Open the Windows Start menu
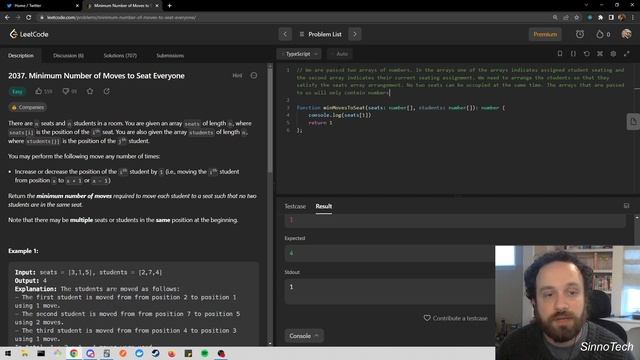 8,353
